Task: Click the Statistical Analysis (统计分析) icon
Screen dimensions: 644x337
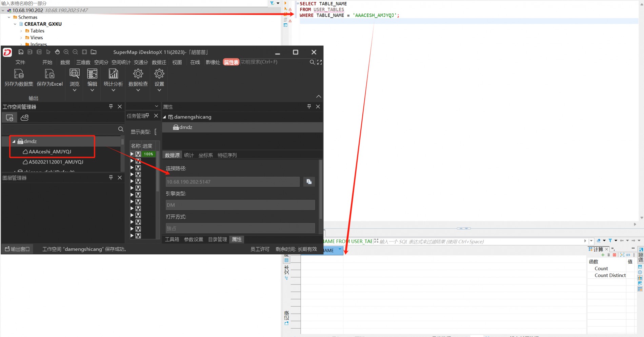Action: tap(113, 73)
